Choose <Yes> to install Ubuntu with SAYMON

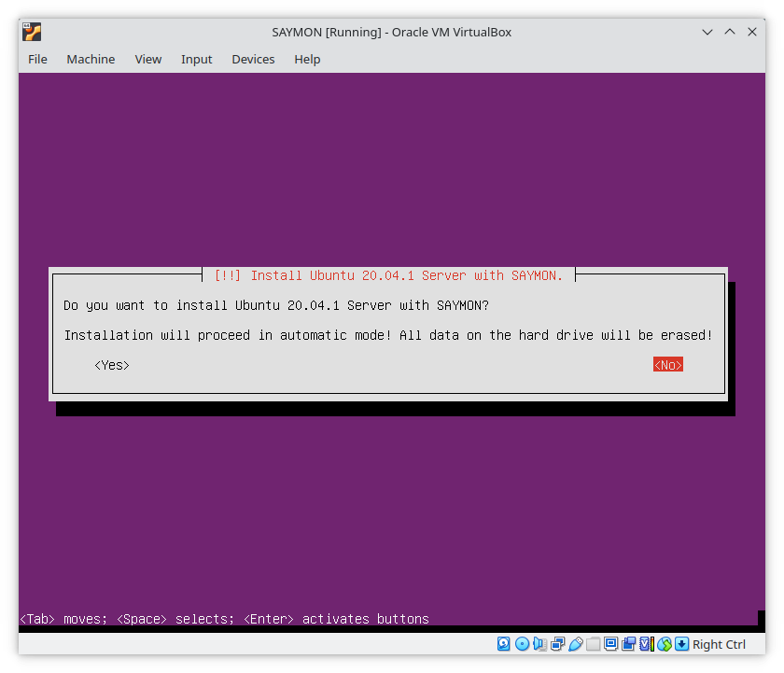click(112, 366)
